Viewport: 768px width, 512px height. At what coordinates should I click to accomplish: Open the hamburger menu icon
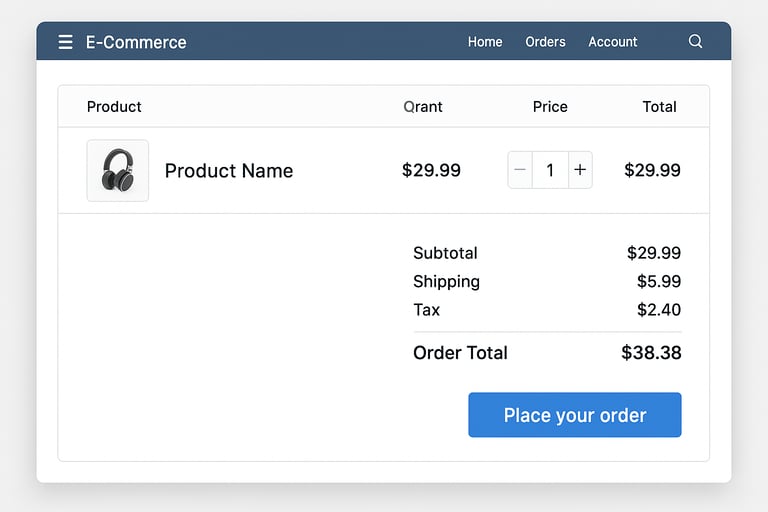tap(66, 42)
